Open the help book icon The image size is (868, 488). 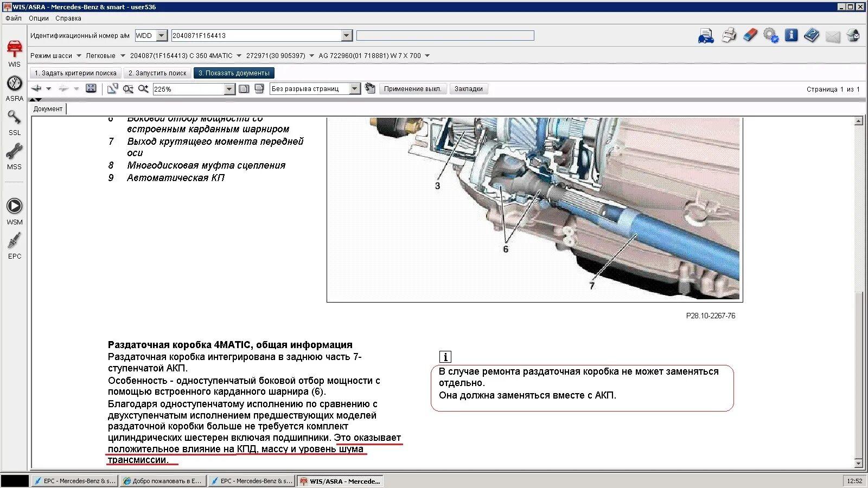click(x=812, y=36)
